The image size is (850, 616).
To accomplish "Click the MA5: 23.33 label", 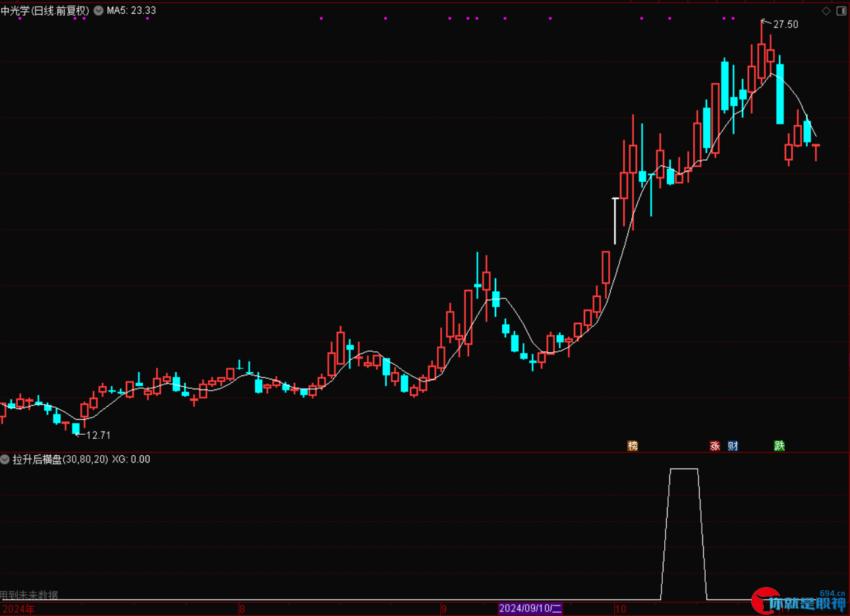I will click(132, 11).
